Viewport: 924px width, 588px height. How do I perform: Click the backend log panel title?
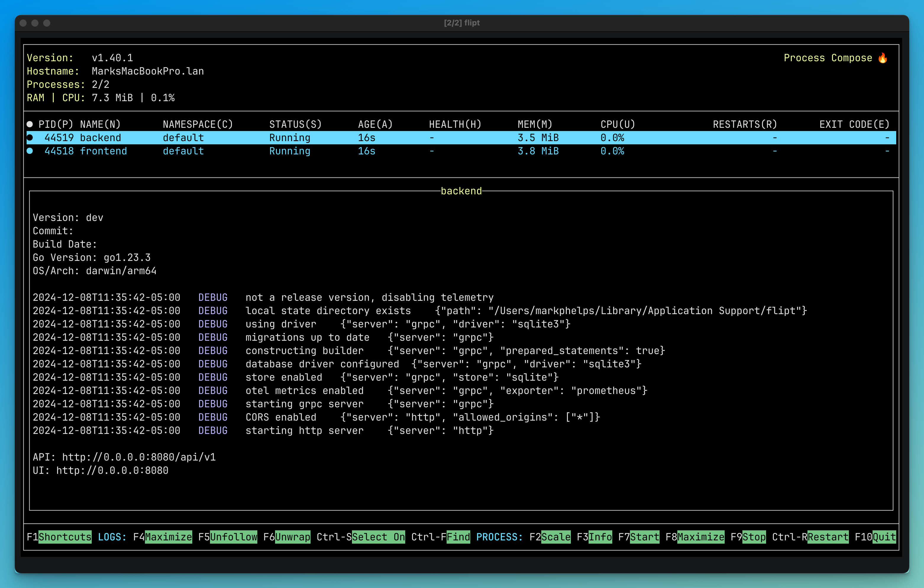point(461,191)
